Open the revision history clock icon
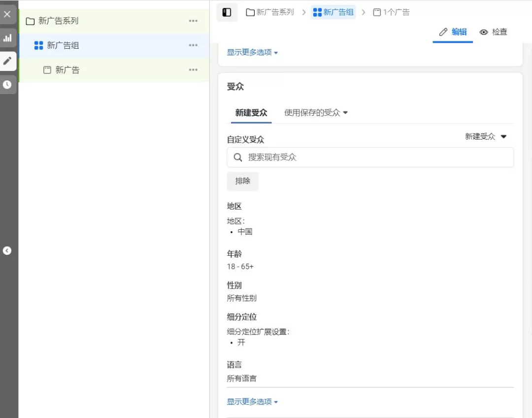Viewport: 532px width, 418px height. point(7,84)
